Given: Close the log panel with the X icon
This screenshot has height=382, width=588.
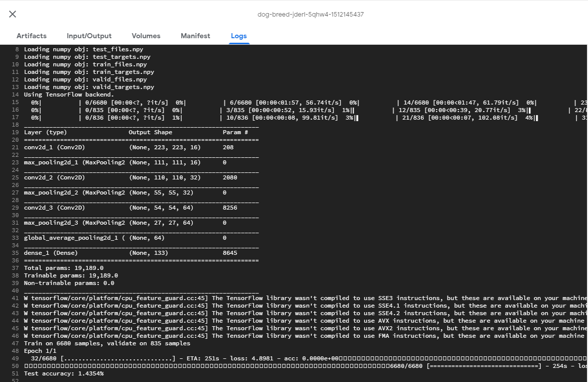Looking at the screenshot, I should [x=13, y=14].
